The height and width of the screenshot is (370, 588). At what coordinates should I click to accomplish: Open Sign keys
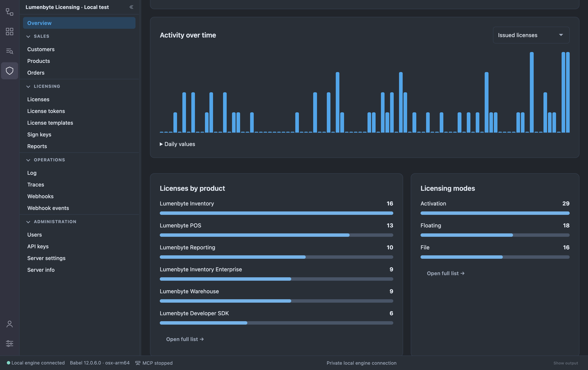coord(39,134)
